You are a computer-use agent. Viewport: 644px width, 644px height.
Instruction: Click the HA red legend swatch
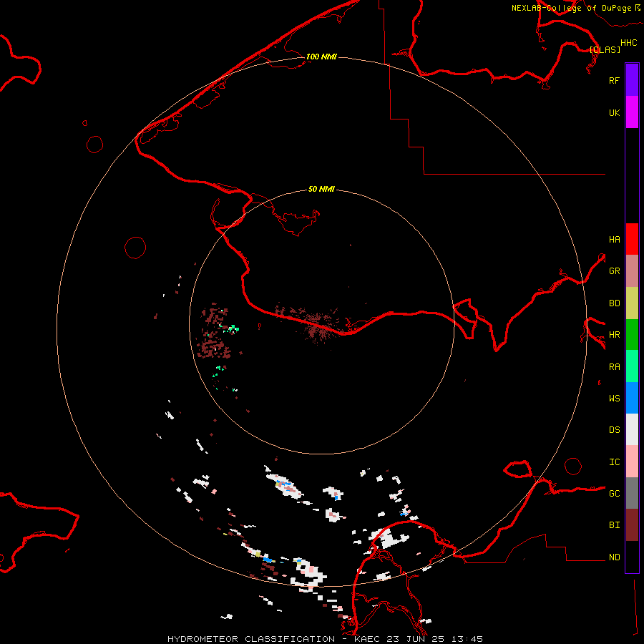point(632,239)
